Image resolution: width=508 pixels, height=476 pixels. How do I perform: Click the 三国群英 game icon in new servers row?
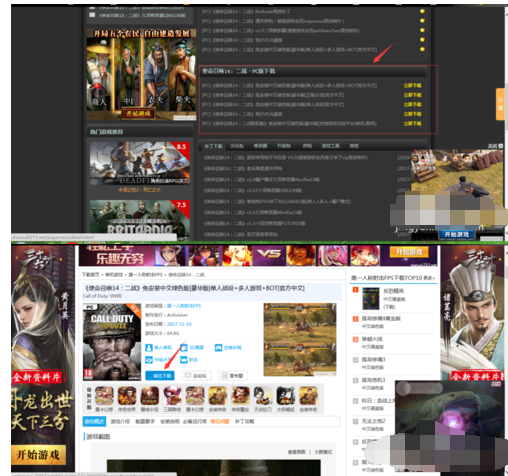[x=172, y=399]
